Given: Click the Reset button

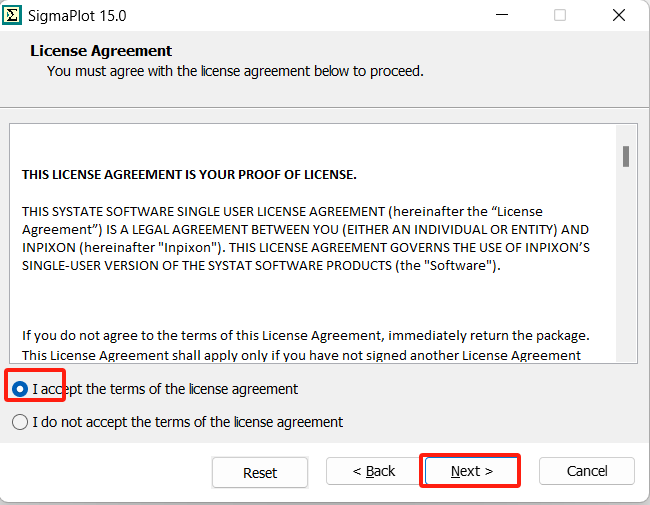Looking at the screenshot, I should point(260,473).
